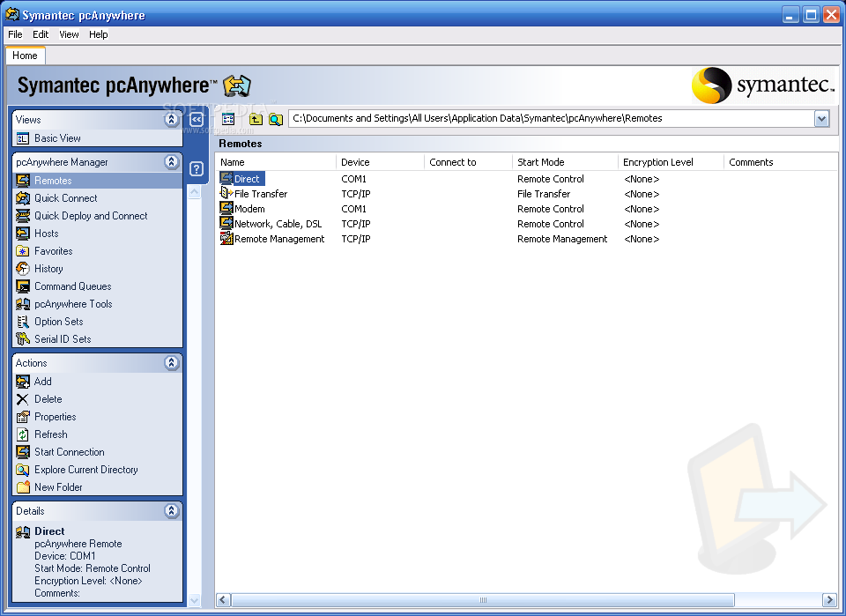The width and height of the screenshot is (846, 616).
Task: Click Start Connection in Actions
Action: [69, 452]
